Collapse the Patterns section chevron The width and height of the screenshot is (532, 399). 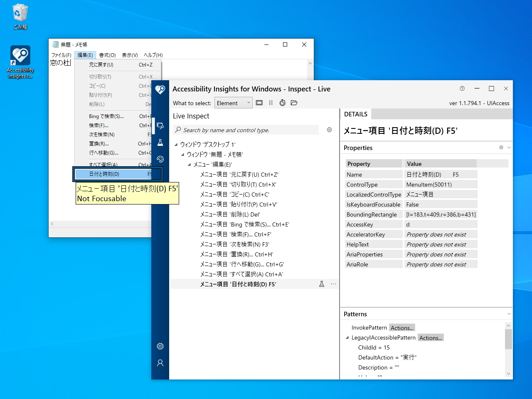(509, 313)
